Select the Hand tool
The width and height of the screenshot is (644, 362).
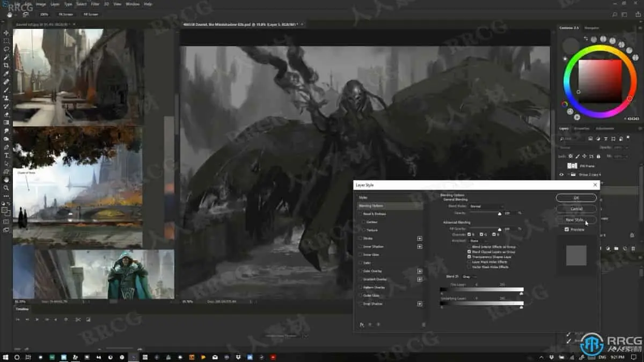6,180
